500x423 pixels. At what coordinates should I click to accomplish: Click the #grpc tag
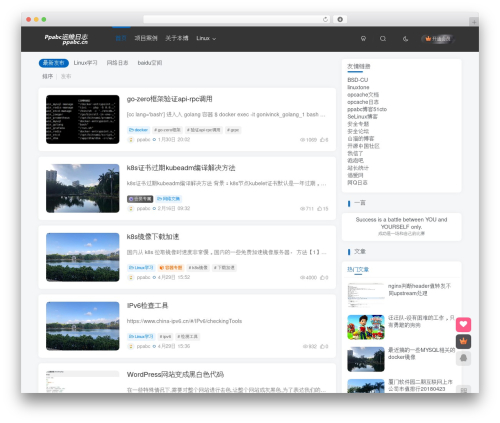233,130
